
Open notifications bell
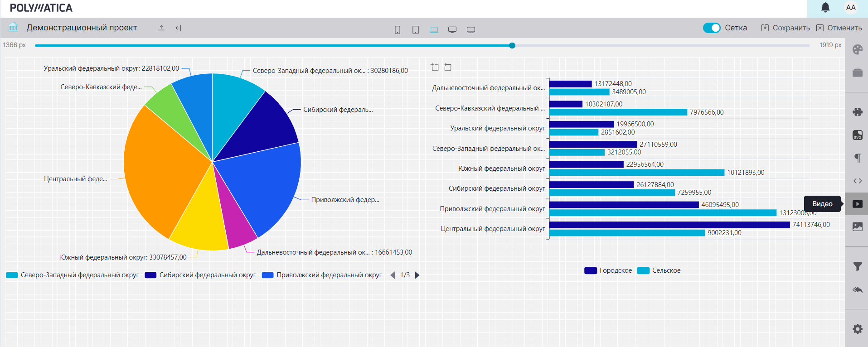coord(825,8)
